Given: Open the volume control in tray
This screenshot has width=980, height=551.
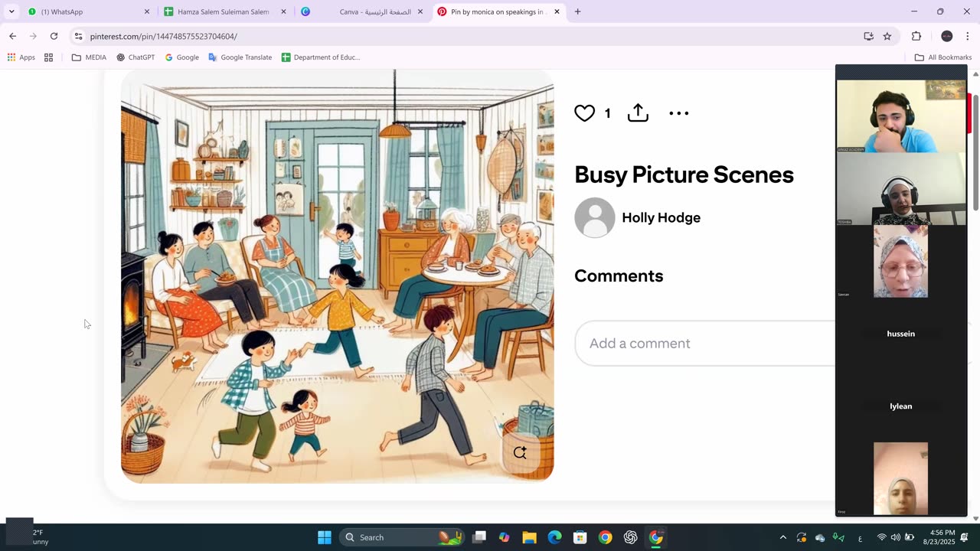Looking at the screenshot, I should 896,537.
